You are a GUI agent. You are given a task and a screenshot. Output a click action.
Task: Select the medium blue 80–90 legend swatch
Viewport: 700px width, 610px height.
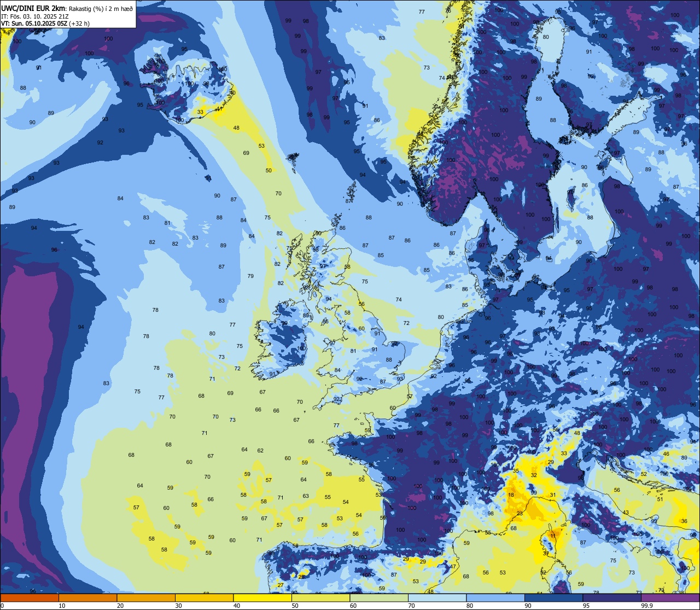point(495,597)
